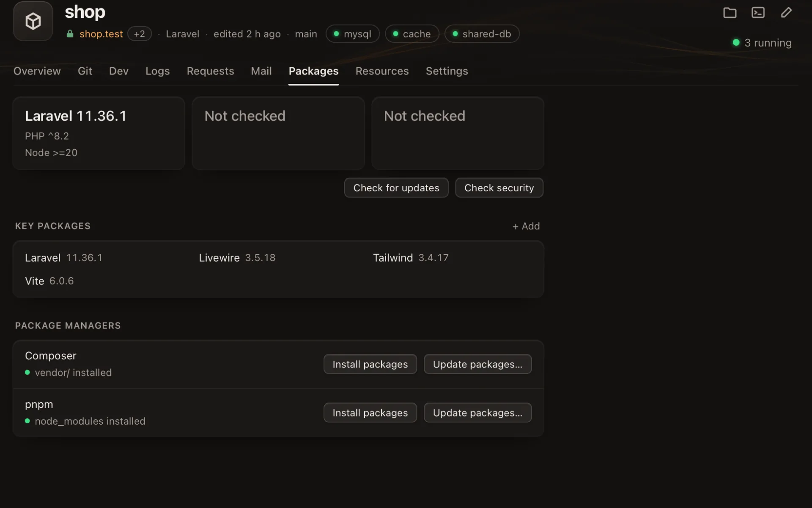
Task: Click the node_modules installed status text
Action: point(90,421)
